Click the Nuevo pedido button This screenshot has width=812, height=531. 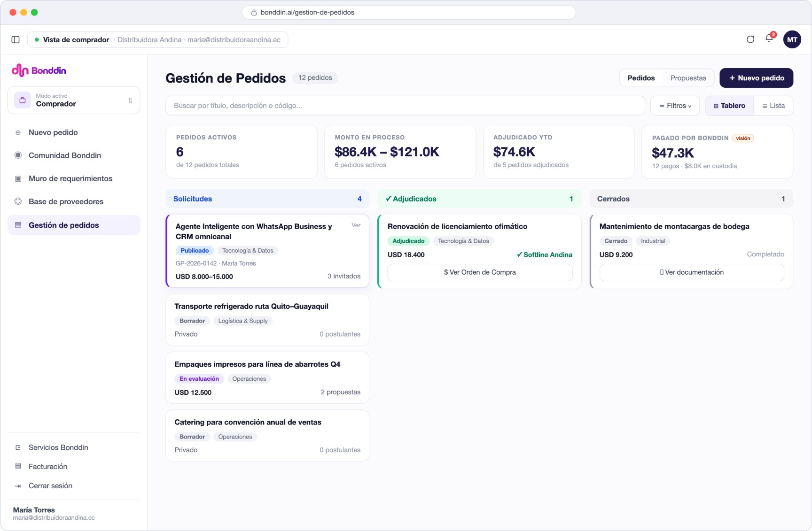(x=757, y=78)
